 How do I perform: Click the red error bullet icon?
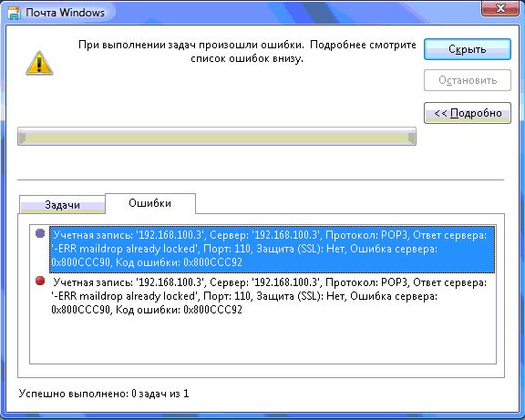coord(40,281)
